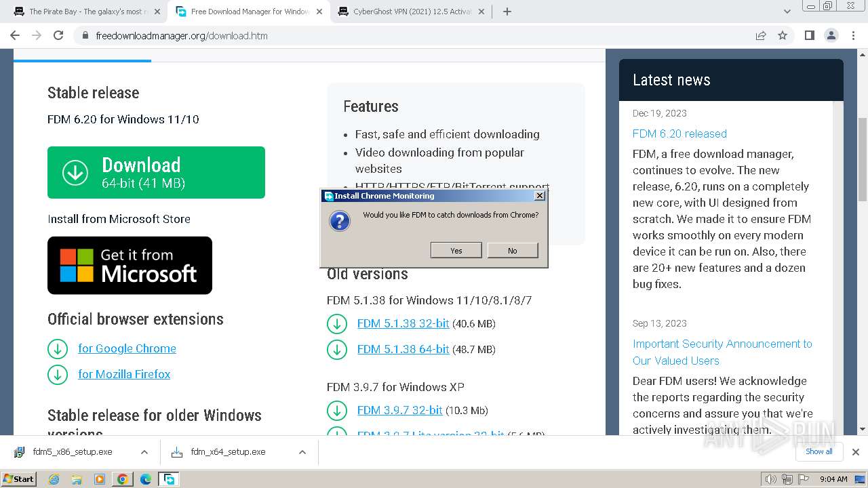
Task: Select the Free Download Manager tab
Action: [x=250, y=12]
